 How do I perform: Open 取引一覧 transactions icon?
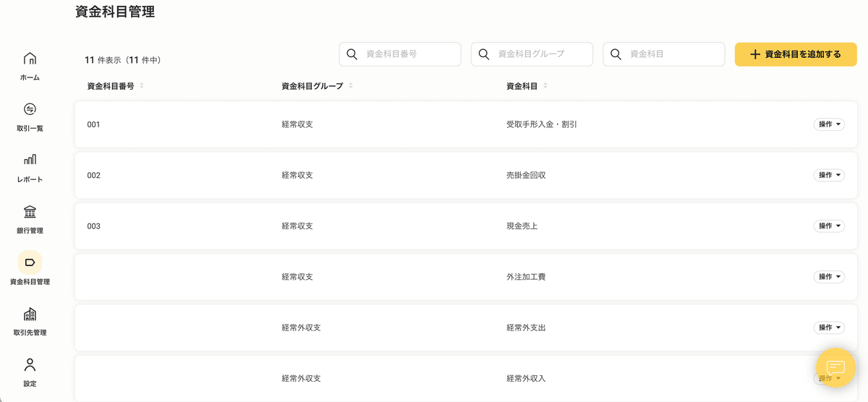pyautogui.click(x=30, y=109)
